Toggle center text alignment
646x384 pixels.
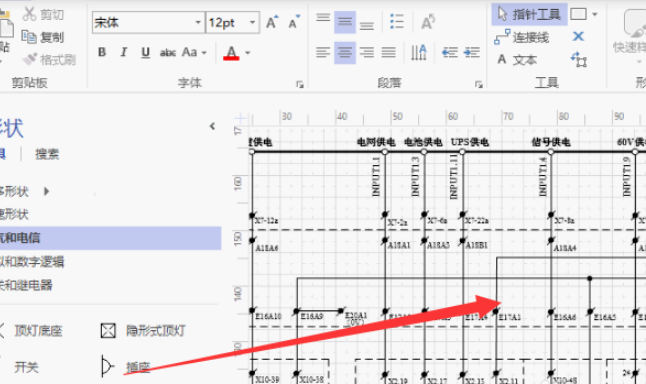click(x=345, y=53)
